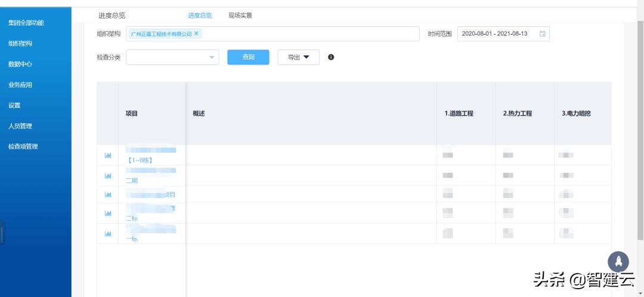
Task: Open chart icon for the 二标 row
Action: tap(108, 213)
